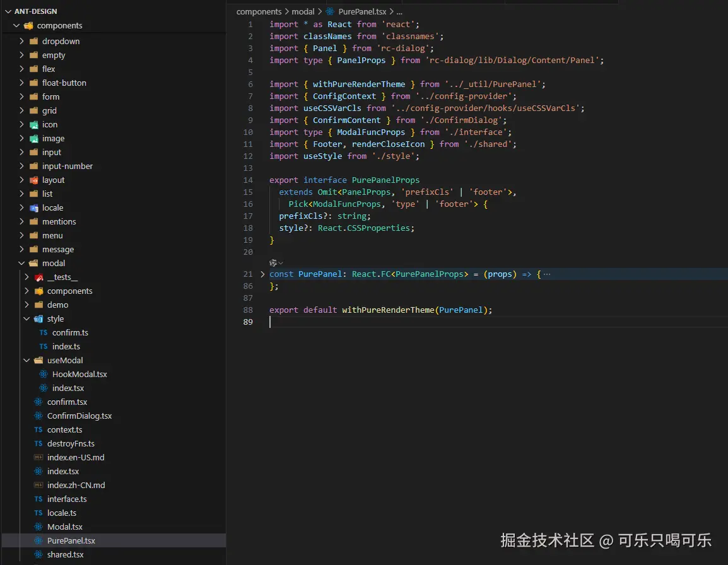Click the React icon beside confirm.tsx

[x=38, y=402]
